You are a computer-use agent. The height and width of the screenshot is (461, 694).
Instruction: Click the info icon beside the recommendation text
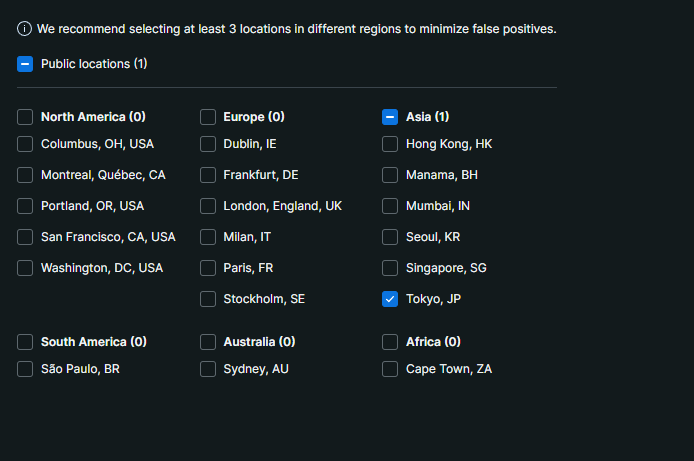pyautogui.click(x=24, y=29)
